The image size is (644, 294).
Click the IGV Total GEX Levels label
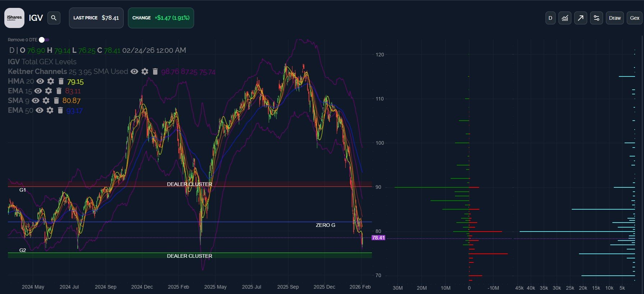42,62
